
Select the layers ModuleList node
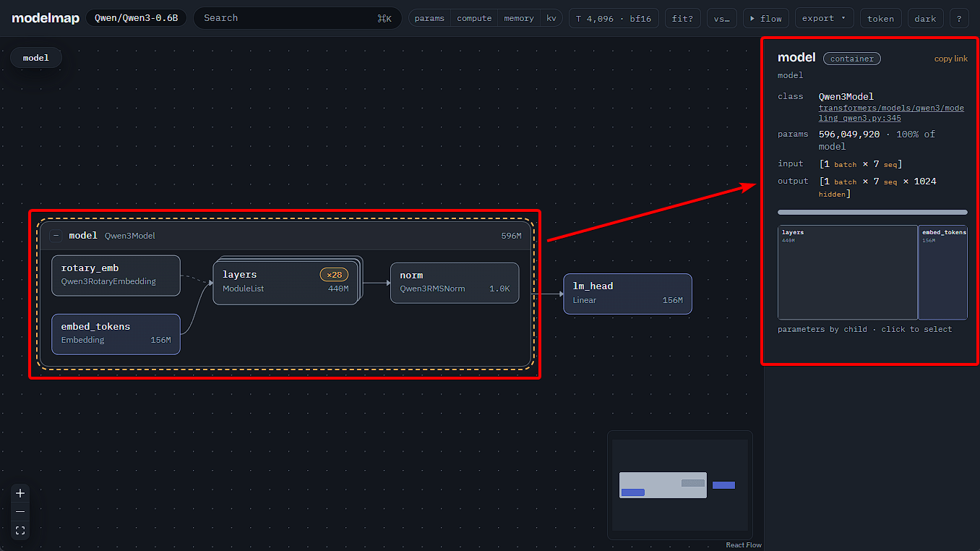pos(285,282)
